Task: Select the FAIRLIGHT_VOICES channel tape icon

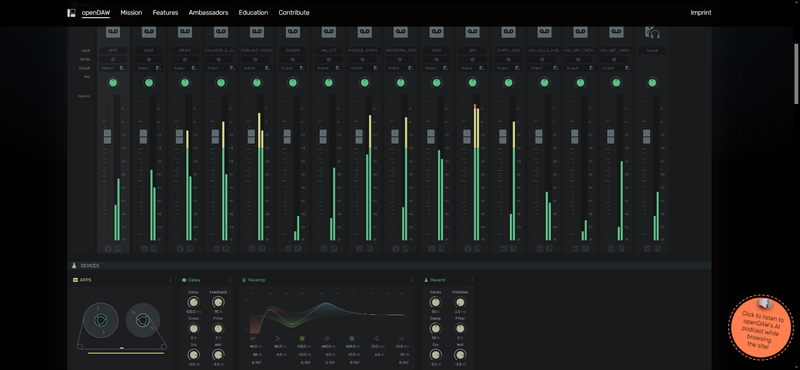Action: (x=257, y=32)
